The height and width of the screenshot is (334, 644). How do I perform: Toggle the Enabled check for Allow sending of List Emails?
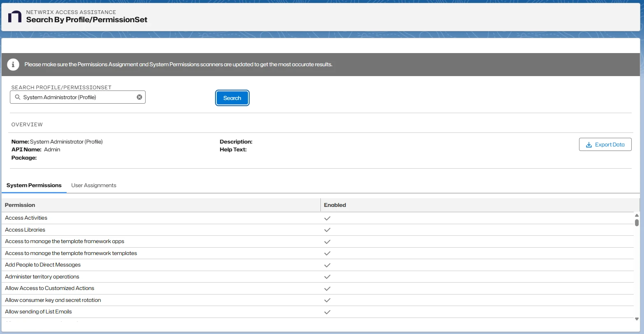coord(327,312)
